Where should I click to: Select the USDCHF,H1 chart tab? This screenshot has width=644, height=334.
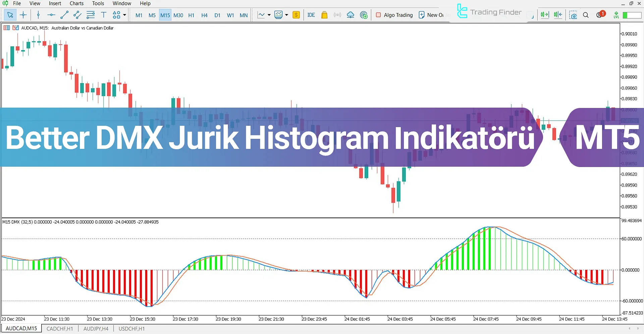[x=131, y=329]
